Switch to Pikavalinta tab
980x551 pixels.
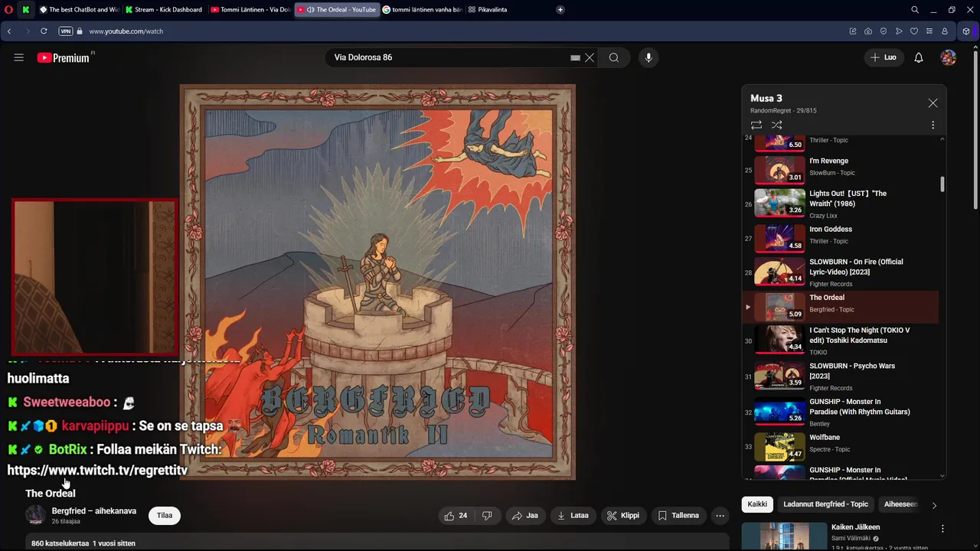(x=488, y=10)
